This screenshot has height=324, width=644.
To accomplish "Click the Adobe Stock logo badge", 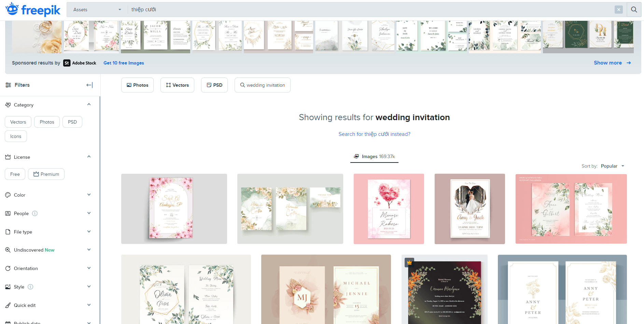I will (x=67, y=63).
